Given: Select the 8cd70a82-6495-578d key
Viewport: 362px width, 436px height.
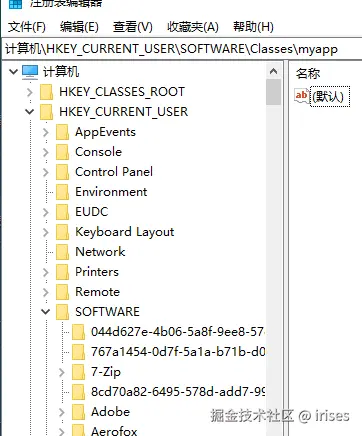Looking at the screenshot, I should (178, 392).
